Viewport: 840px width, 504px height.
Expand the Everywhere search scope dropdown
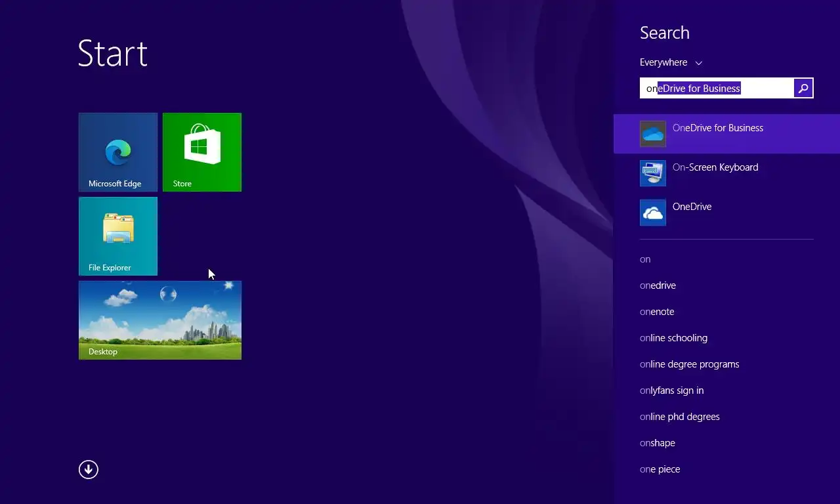(x=671, y=62)
